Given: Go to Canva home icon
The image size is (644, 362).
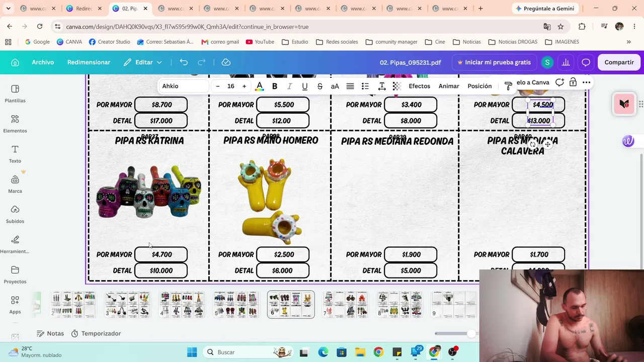Looking at the screenshot, I should pos(15,62).
